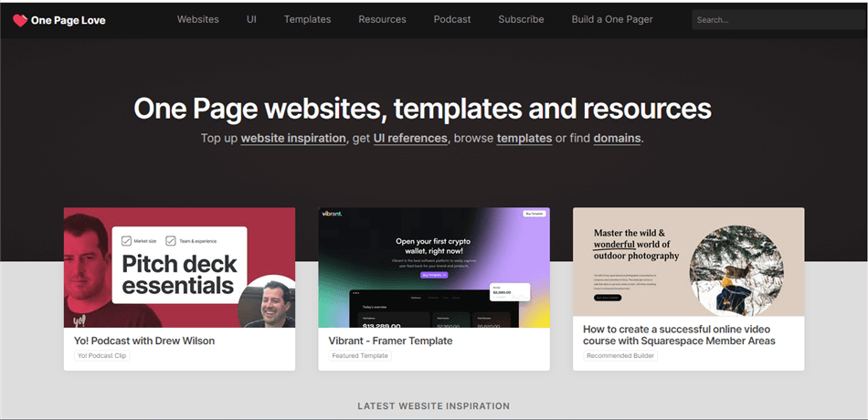Go to Templates in the navigation
Viewport: 868px width, 420px height.
pyautogui.click(x=307, y=19)
